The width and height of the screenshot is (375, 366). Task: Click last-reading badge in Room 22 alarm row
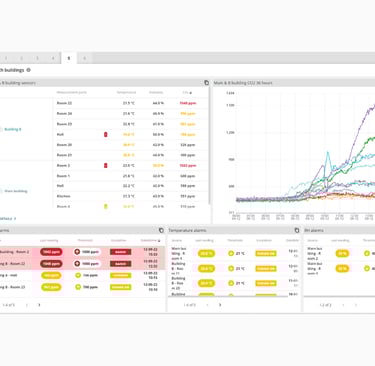[51, 264]
